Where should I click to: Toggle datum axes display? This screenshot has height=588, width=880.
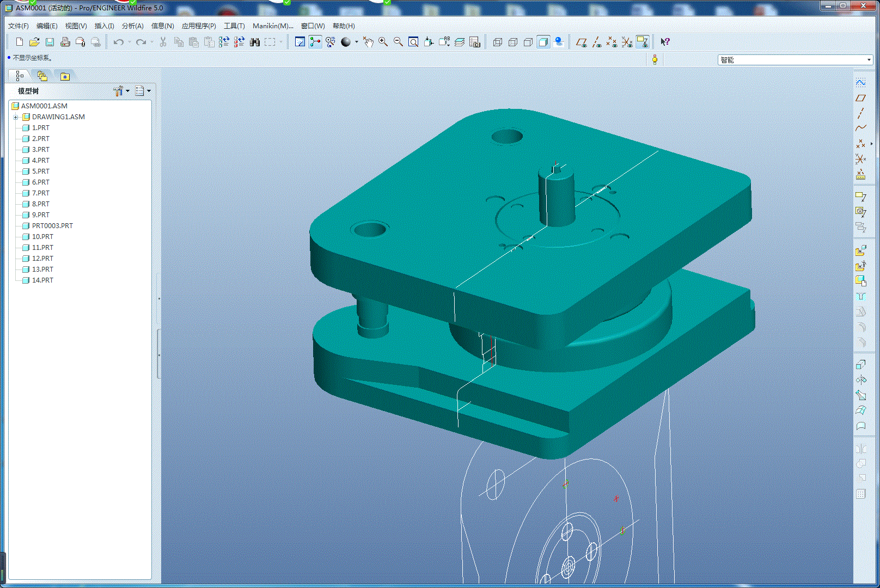597,42
